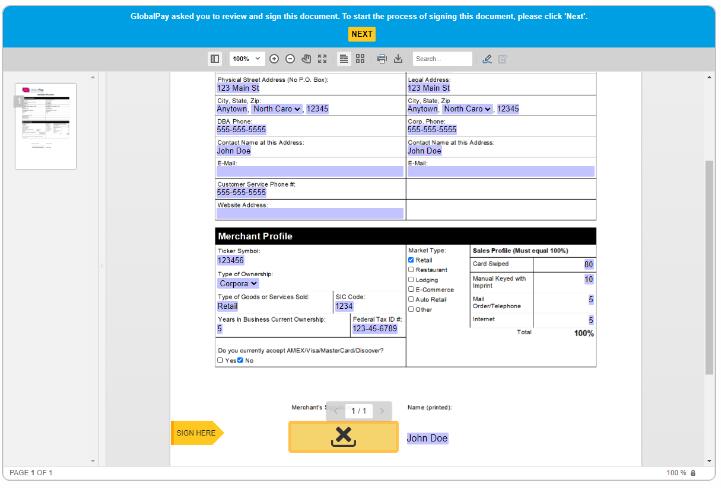Select page 1 thumbnail in sidebar
Image resolution: width=721 pixels, height=488 pixels.
coord(46,126)
